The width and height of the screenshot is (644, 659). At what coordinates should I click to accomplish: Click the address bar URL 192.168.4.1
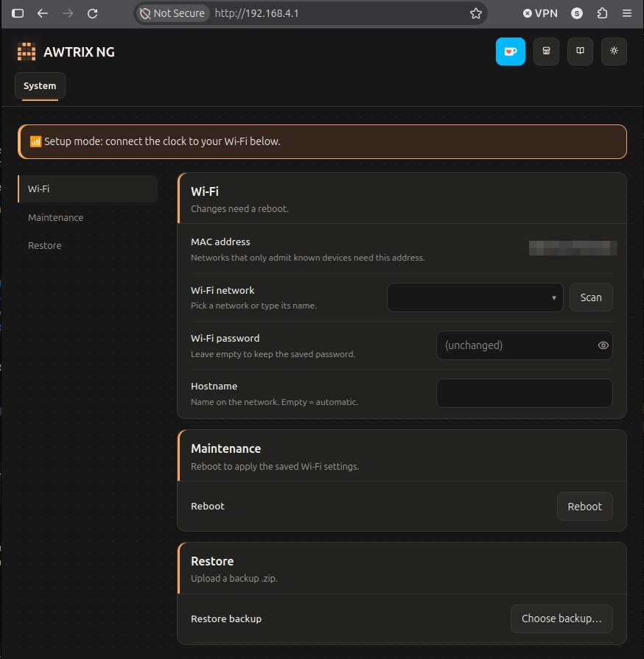pos(256,13)
